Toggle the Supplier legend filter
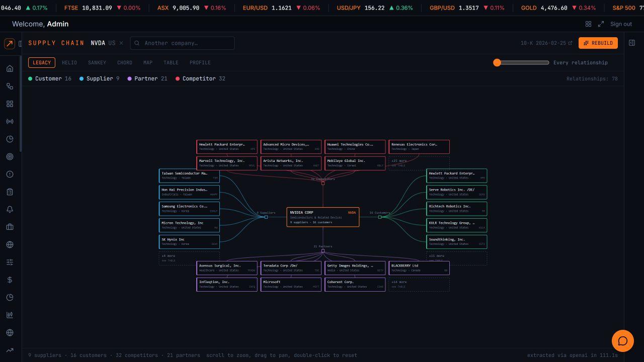The image size is (644, 362). tap(99, 78)
